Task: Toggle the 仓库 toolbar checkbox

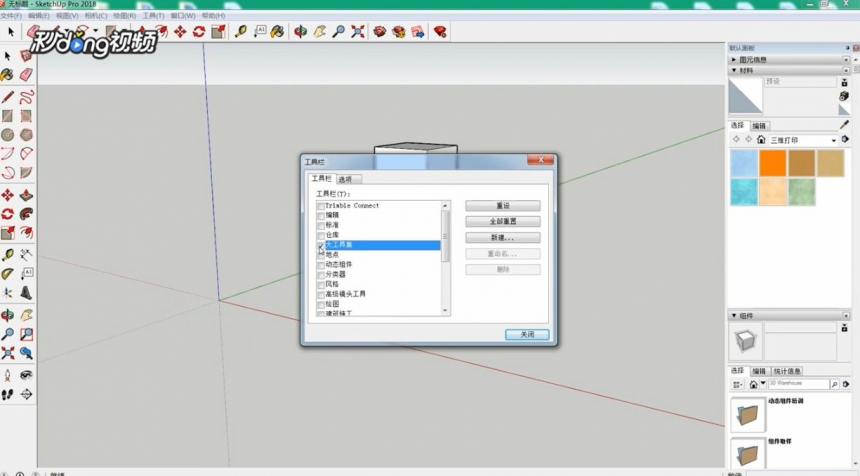Action: coord(321,235)
